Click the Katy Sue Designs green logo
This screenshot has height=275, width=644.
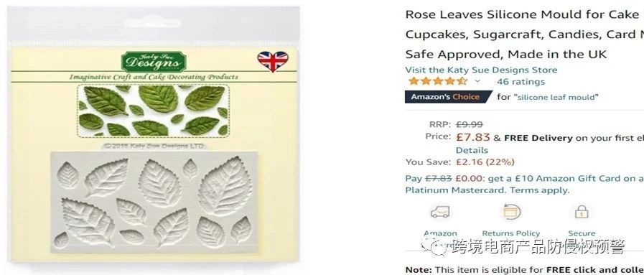(154, 62)
